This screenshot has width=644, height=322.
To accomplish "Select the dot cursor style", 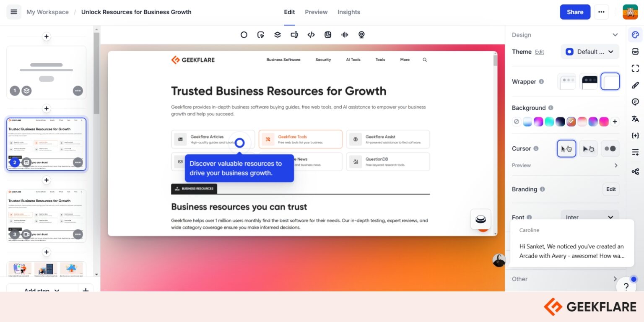I will pyautogui.click(x=610, y=148).
